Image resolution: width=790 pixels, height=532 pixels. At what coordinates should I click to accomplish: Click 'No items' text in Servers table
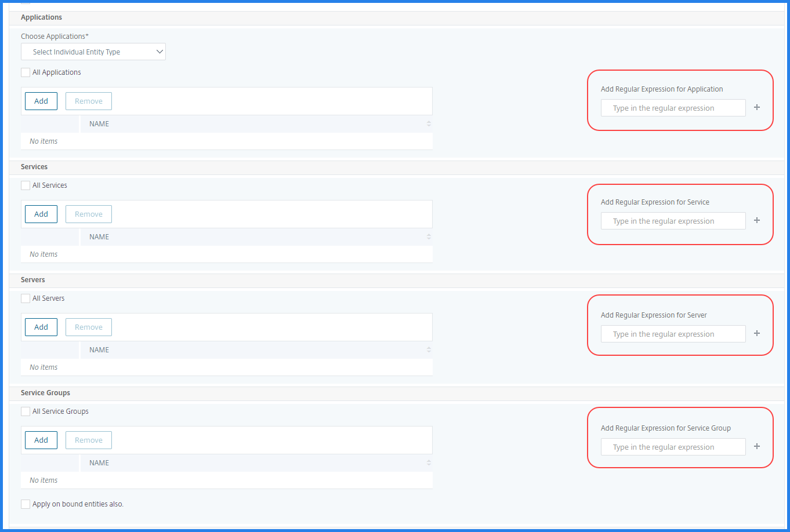[44, 367]
